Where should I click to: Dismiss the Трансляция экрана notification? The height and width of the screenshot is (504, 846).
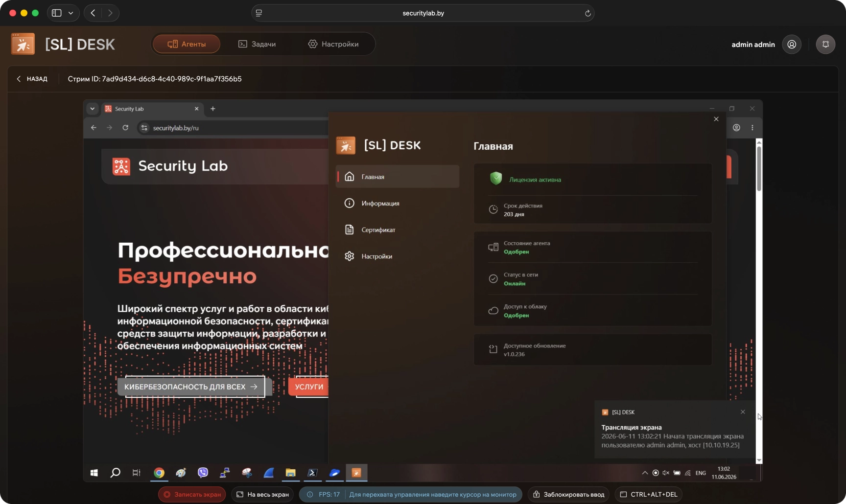(x=743, y=412)
